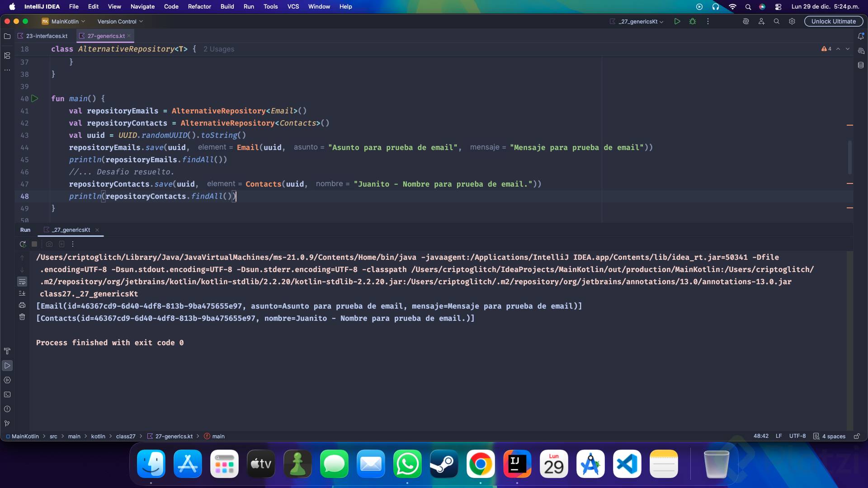Open the Git tool window icon
868x488 pixels.
[7, 423]
